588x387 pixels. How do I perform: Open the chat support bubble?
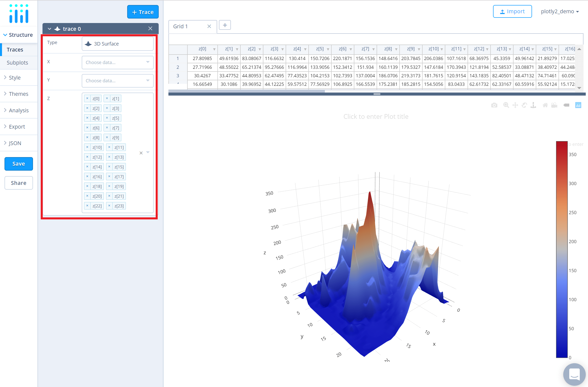[x=574, y=374]
